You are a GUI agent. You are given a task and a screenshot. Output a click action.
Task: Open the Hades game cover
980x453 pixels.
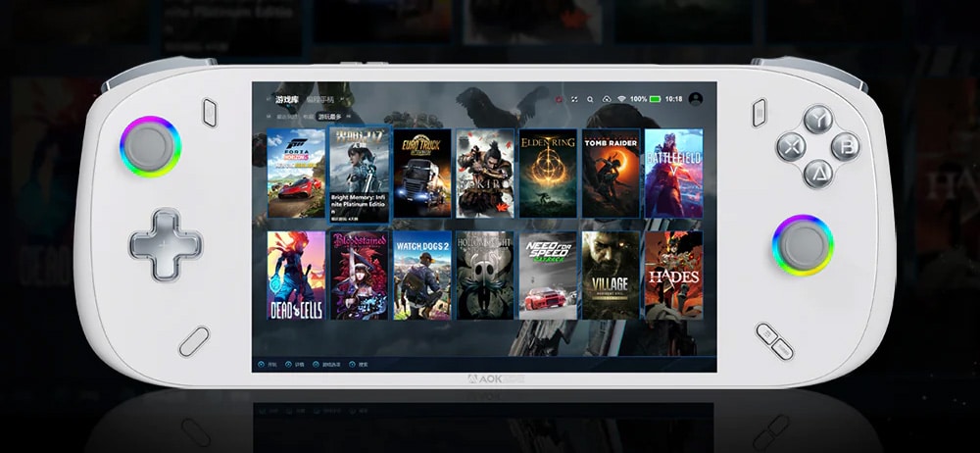tap(673, 276)
